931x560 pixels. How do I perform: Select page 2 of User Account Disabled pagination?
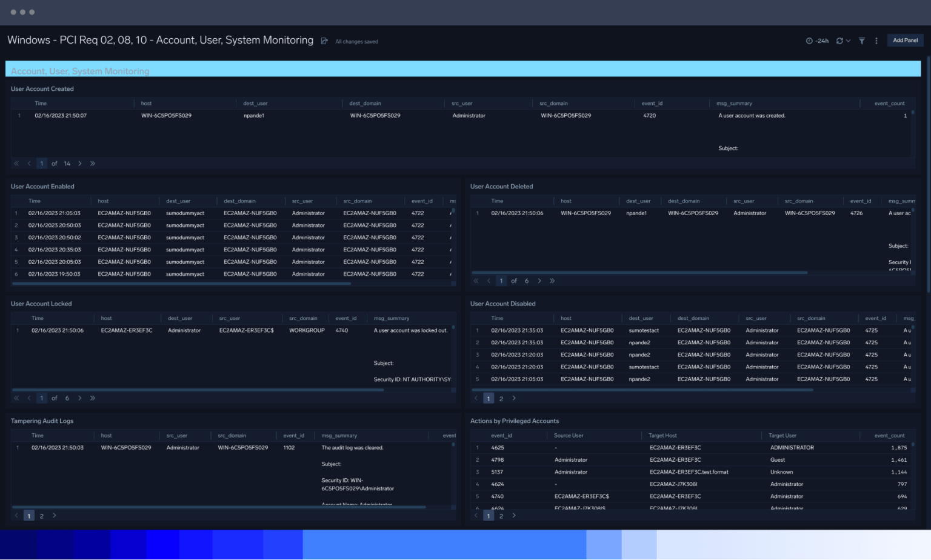point(501,398)
